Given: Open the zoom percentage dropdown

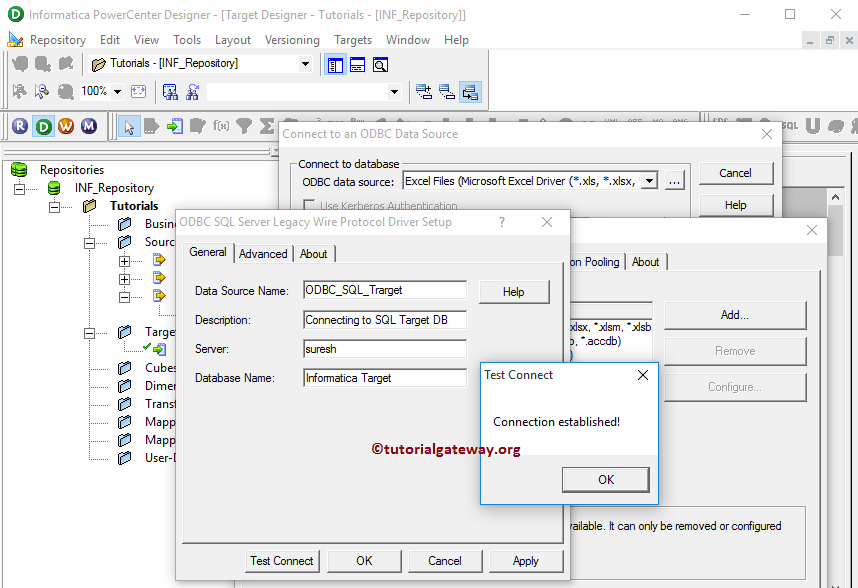Looking at the screenshot, I should tap(119, 89).
